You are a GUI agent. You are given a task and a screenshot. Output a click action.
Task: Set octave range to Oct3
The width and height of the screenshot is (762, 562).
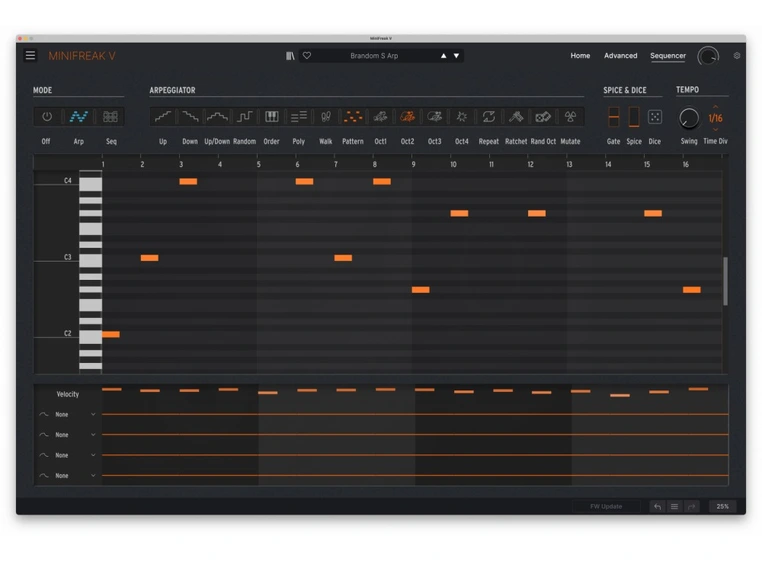pyautogui.click(x=434, y=117)
